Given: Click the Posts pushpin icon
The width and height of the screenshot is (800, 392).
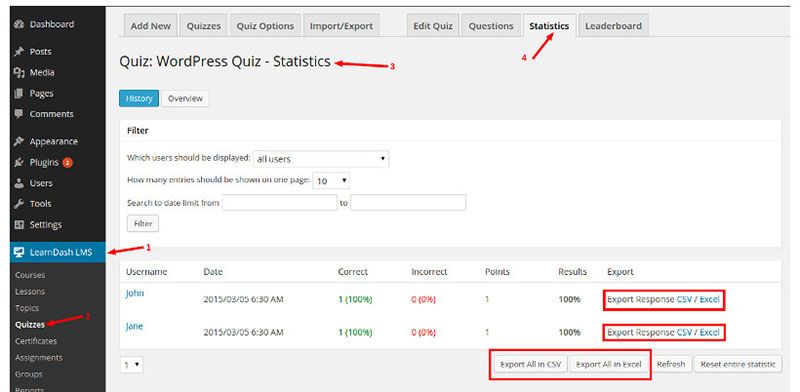Looking at the screenshot, I should 19,52.
